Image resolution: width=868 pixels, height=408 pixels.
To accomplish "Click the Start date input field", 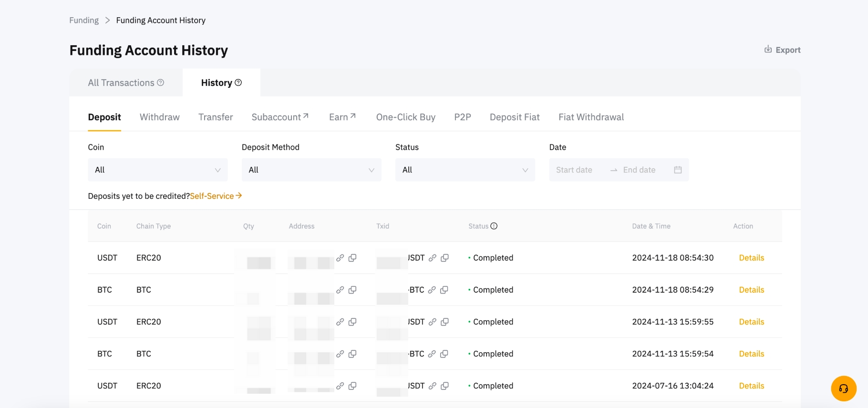I will pyautogui.click(x=574, y=170).
